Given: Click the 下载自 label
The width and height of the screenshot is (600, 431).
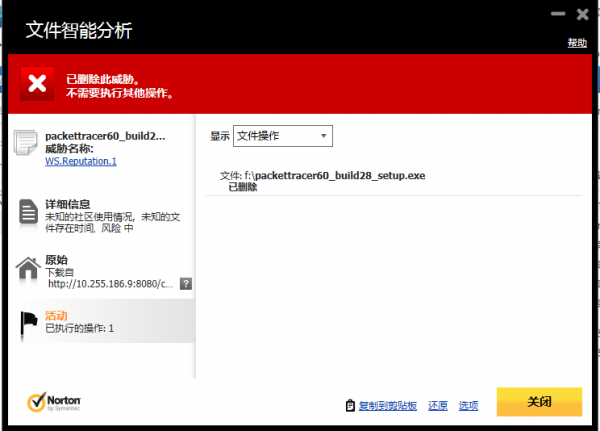Looking at the screenshot, I should coord(59,273).
